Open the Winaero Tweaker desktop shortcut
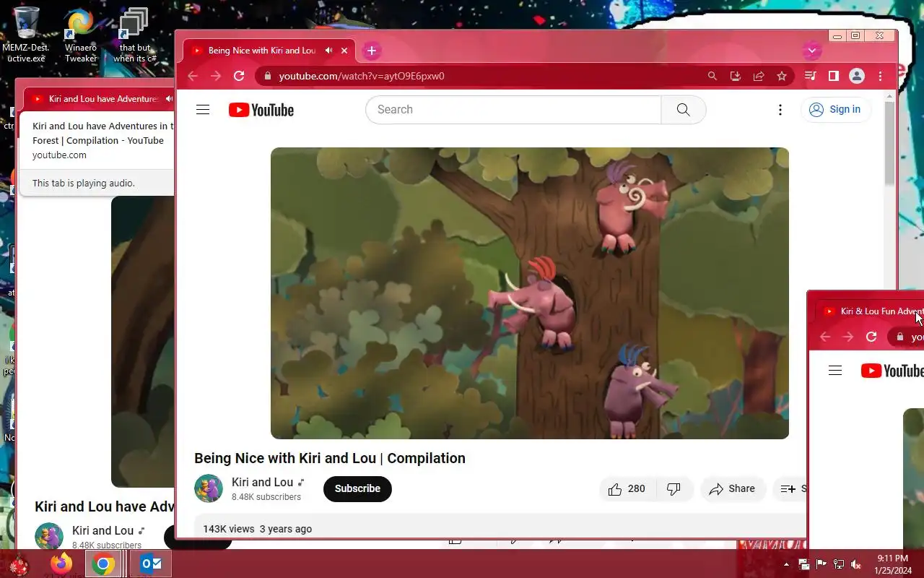 point(80,35)
